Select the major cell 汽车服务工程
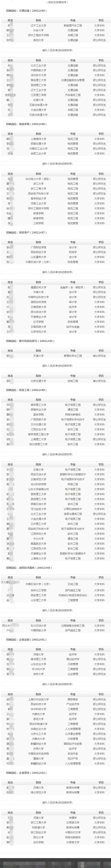Viewport: 111px width, 868px height. pos(73,95)
